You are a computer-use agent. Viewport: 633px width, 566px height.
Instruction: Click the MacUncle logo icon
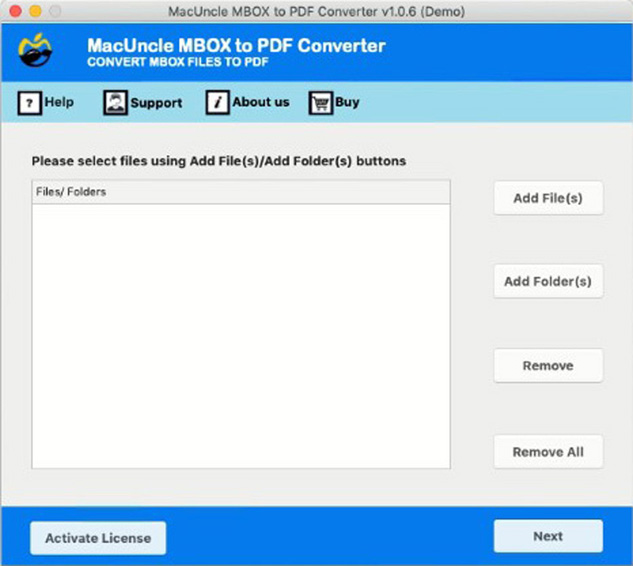[x=35, y=50]
